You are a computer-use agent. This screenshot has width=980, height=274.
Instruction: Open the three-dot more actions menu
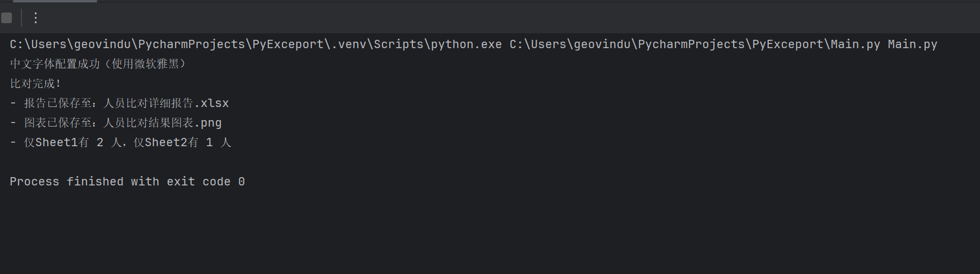[36, 18]
